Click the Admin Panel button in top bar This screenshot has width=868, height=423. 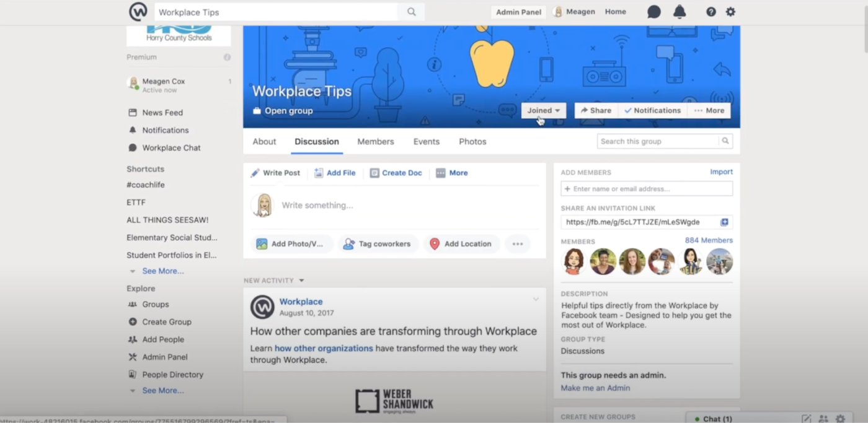[x=518, y=12]
